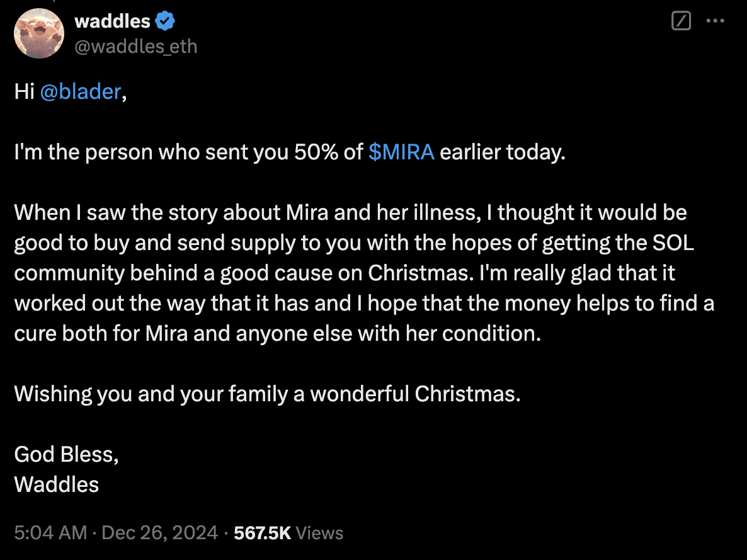This screenshot has height=560, width=747.
Task: Click the "cure both for Mira" line
Action: tap(277, 334)
